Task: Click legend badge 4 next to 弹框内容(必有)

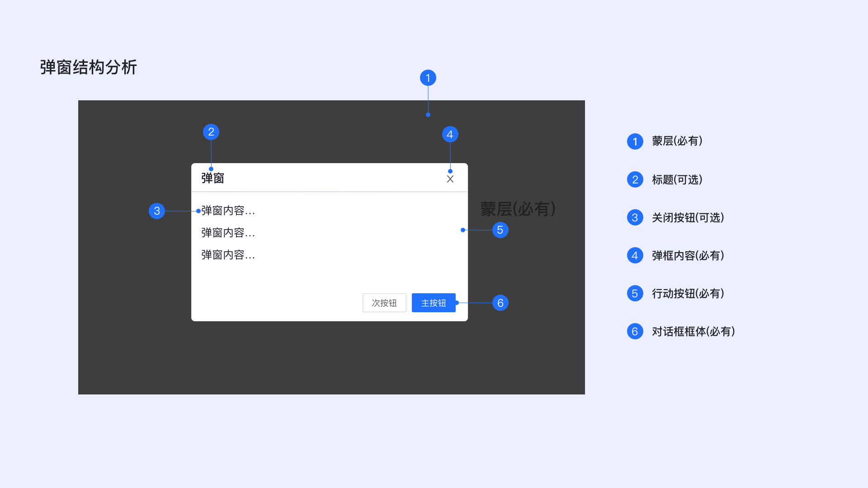Action: [x=635, y=255]
